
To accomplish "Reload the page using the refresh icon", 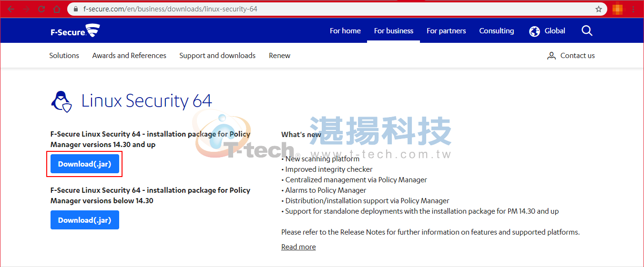I will coord(41,9).
